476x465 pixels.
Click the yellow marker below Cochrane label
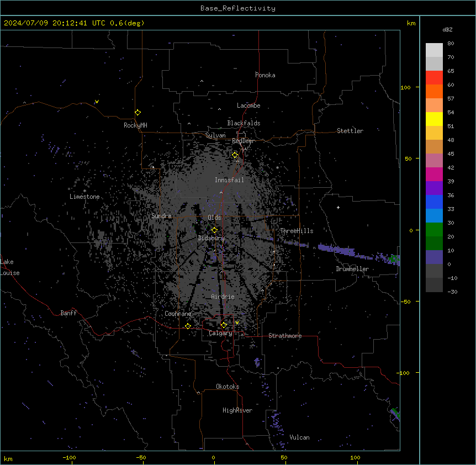tap(188, 326)
